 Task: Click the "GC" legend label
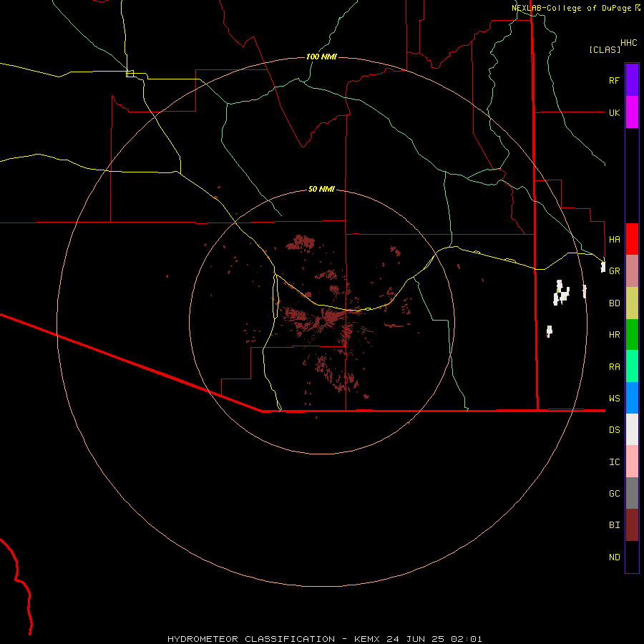[x=614, y=494]
